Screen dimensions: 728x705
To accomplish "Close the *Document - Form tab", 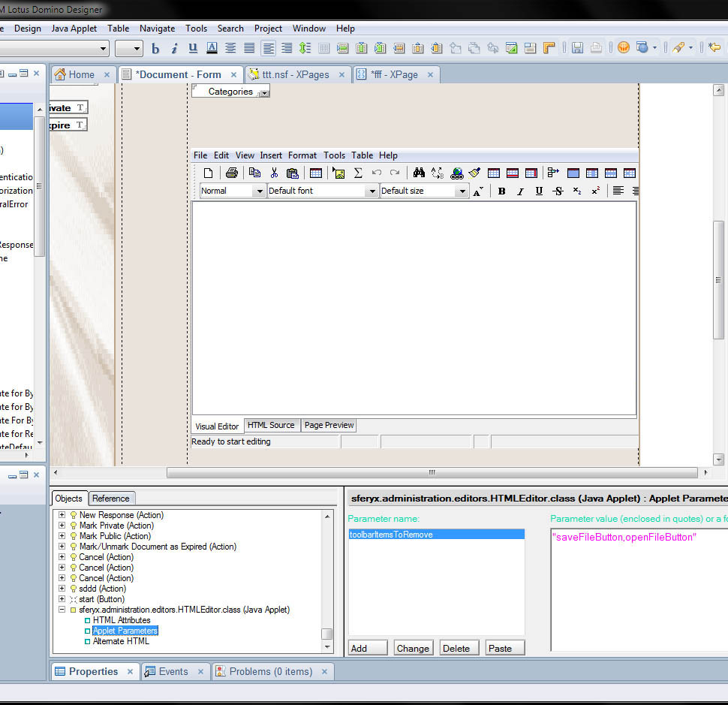I will [234, 75].
